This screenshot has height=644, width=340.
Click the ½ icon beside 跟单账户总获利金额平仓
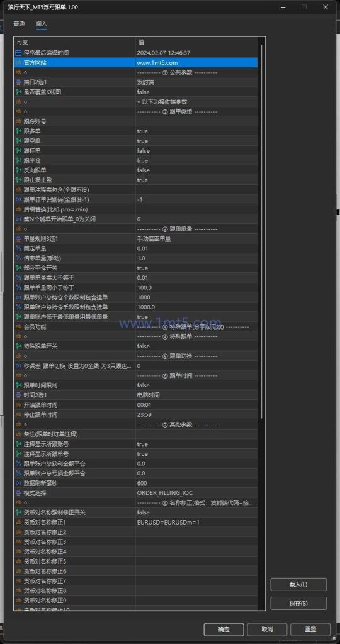[x=18, y=464]
